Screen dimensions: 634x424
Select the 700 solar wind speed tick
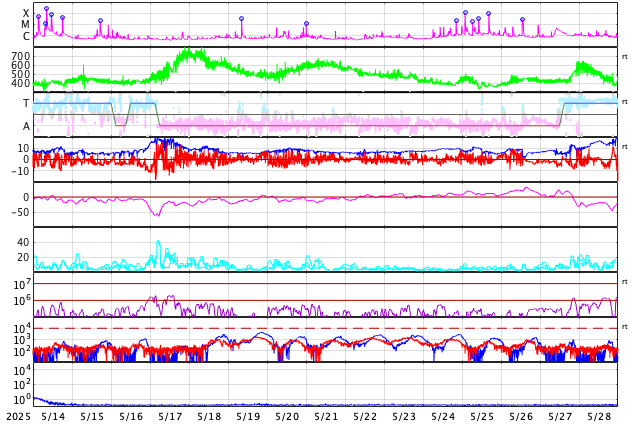[x=21, y=56]
